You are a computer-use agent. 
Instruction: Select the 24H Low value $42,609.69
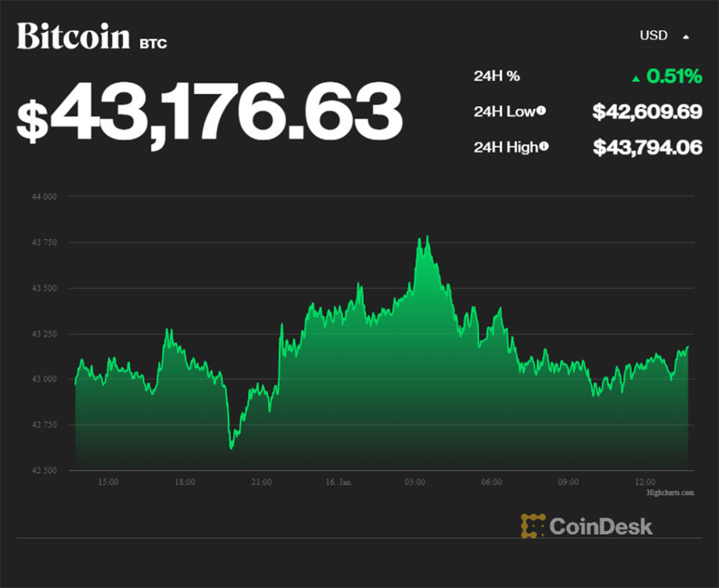click(647, 111)
